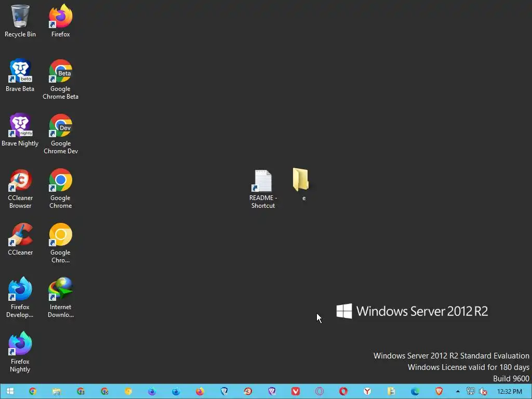Launch purple Opera Developer from taskbar

[x=320, y=391]
